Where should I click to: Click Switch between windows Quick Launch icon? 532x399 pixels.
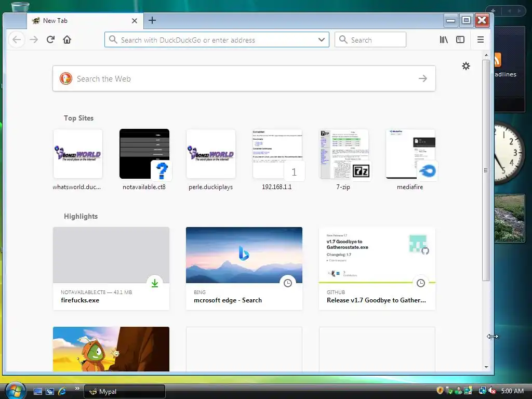49,391
